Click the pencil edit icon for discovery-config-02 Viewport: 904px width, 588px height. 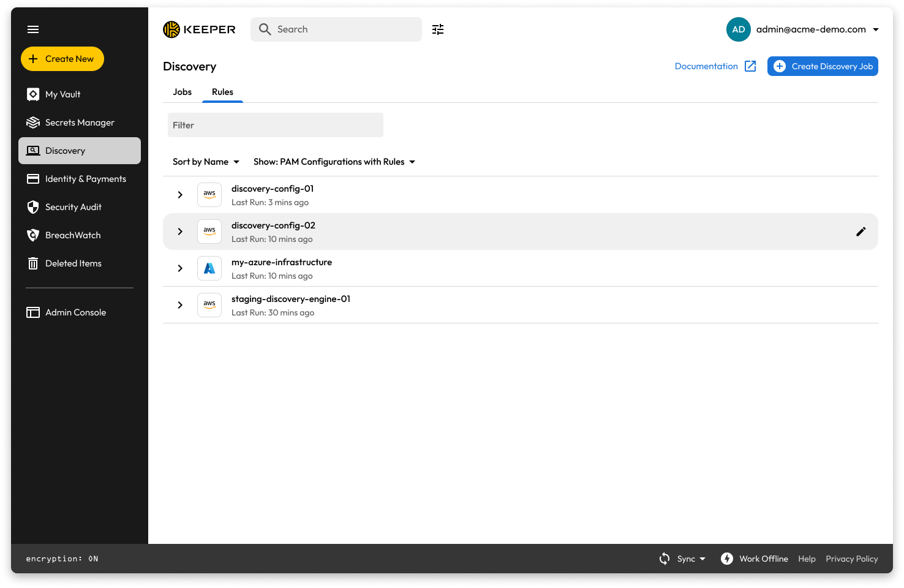click(861, 232)
